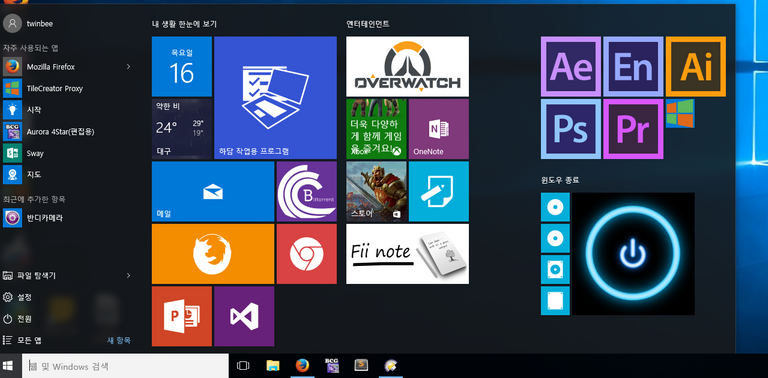Open Aurora 4Star(편집용) from the list

tap(69, 131)
